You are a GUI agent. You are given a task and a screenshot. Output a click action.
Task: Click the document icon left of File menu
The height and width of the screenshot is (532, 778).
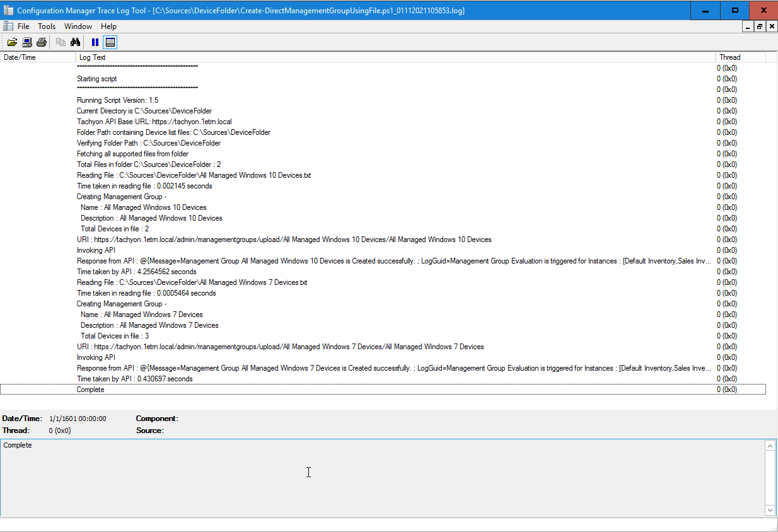click(8, 26)
